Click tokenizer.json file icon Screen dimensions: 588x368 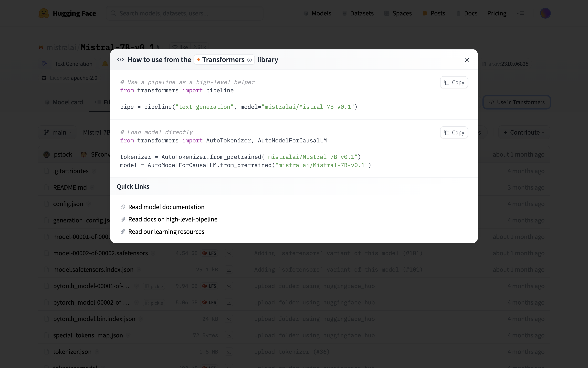pos(47,352)
